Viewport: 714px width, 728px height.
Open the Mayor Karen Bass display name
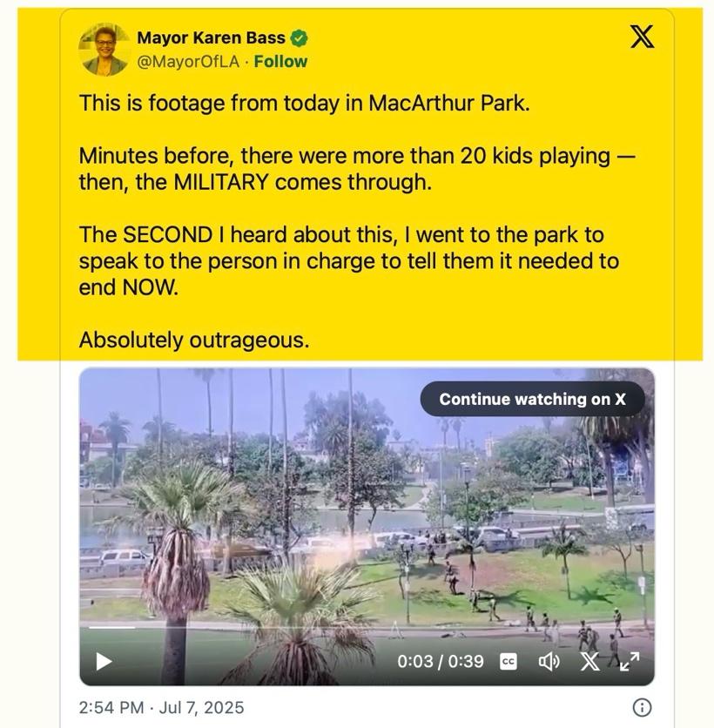coord(212,38)
